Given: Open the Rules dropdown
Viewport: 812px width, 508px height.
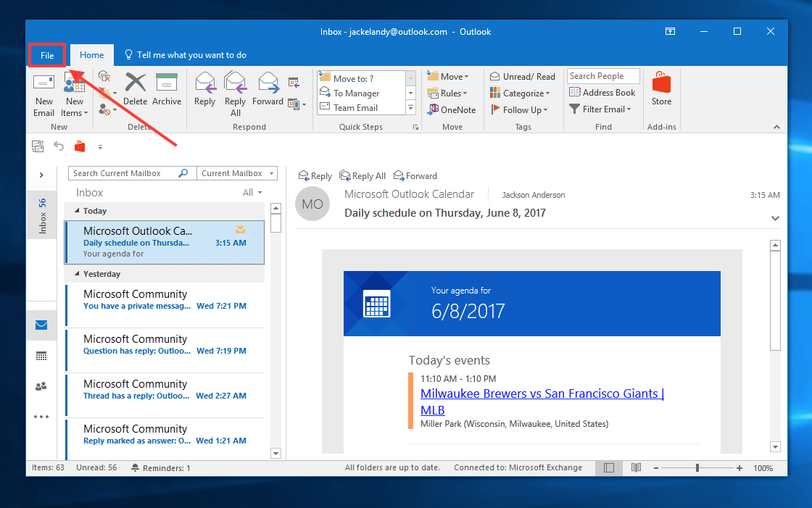Looking at the screenshot, I should click(x=447, y=93).
